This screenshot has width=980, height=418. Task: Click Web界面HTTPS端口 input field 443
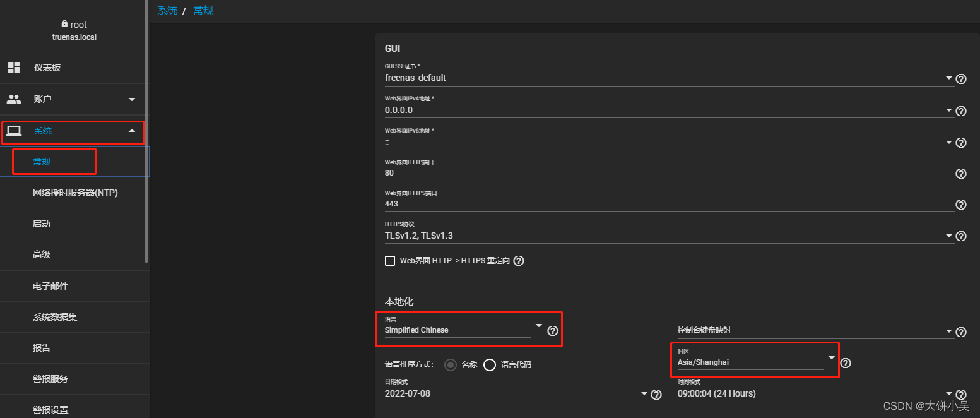669,204
